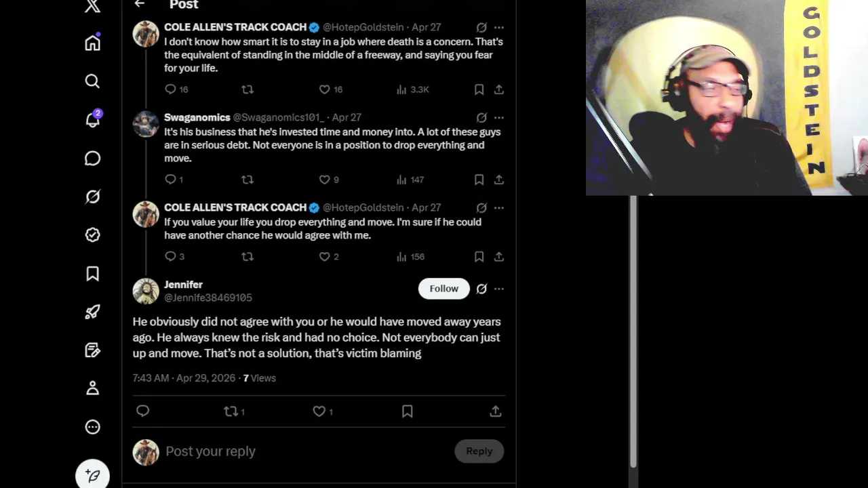Follow Jennifer's account
This screenshot has width=868, height=488.
pos(443,289)
